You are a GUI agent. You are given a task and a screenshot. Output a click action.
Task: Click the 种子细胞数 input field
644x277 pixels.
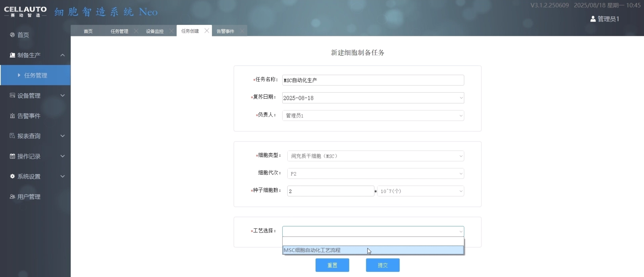331,191
